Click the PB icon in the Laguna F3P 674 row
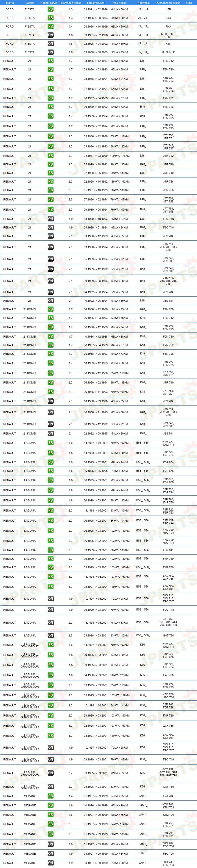197x868 pixels. 50,462
